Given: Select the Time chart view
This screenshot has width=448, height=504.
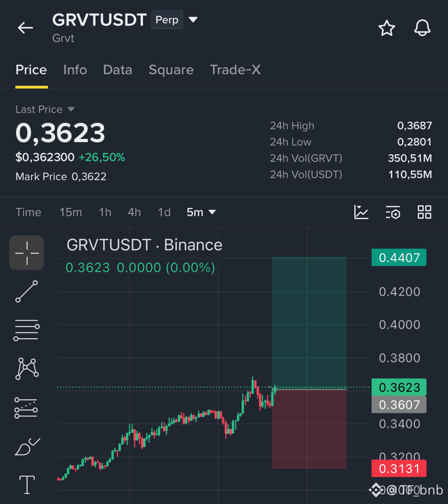Looking at the screenshot, I should coord(28,212).
